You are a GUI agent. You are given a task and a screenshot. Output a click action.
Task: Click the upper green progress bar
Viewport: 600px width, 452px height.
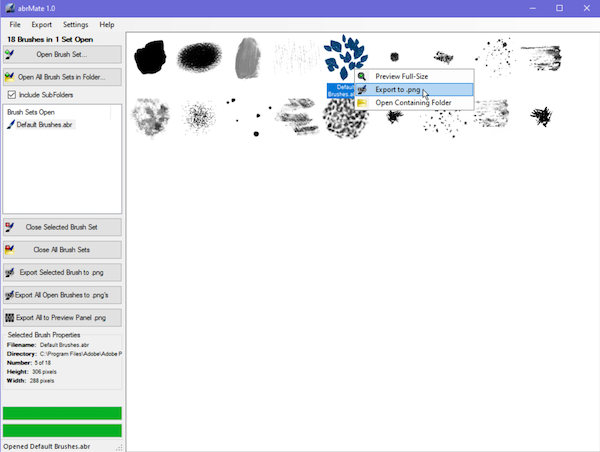62,413
